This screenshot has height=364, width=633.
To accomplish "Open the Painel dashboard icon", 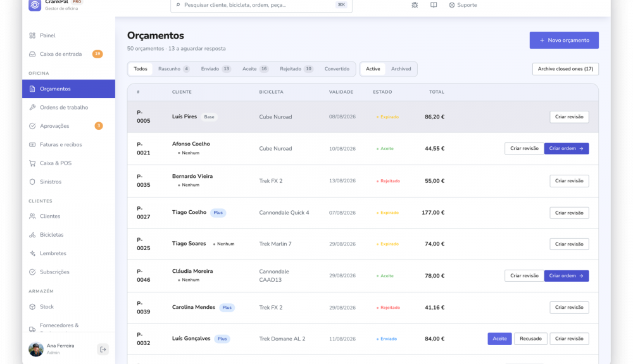I will pyautogui.click(x=32, y=35).
